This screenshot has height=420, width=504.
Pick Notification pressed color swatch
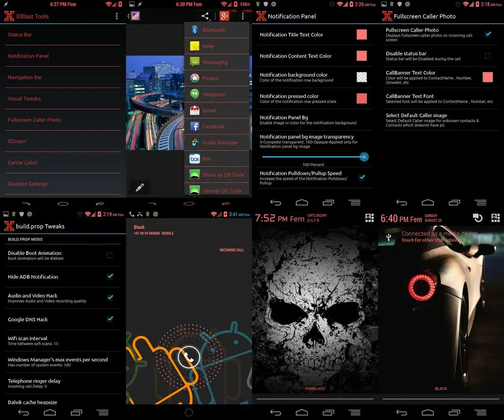pos(362,98)
